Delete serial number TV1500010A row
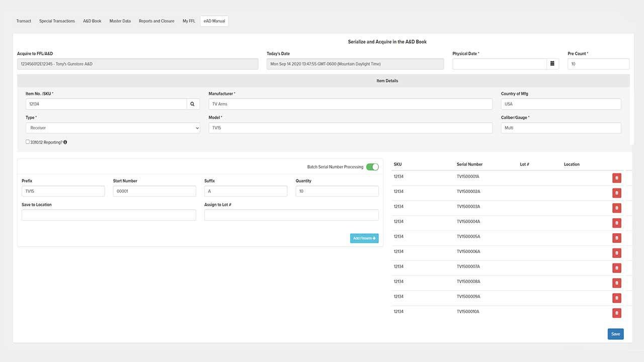The height and width of the screenshot is (362, 644). (x=617, y=313)
